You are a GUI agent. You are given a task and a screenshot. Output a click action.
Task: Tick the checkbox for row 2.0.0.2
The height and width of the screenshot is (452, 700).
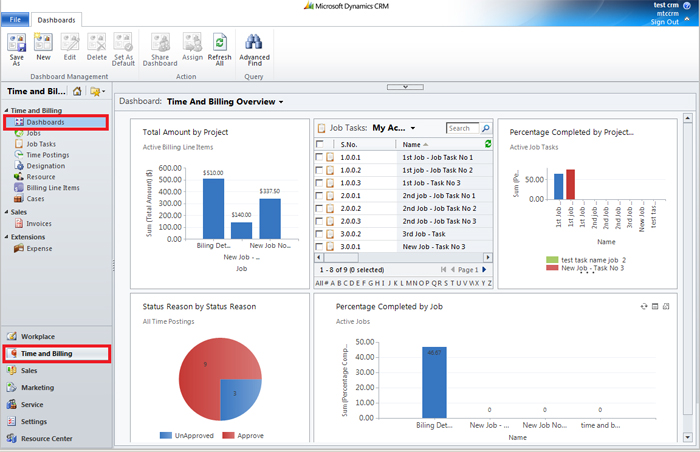click(x=319, y=208)
